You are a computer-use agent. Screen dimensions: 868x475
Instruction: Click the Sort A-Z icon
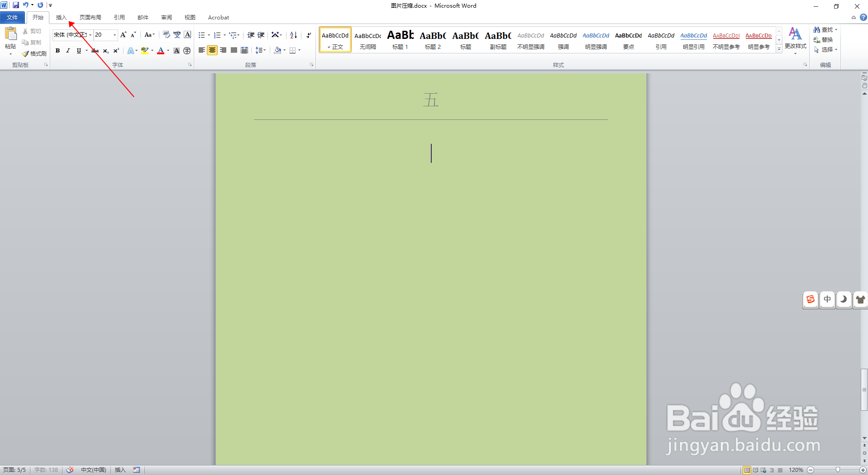coord(293,35)
